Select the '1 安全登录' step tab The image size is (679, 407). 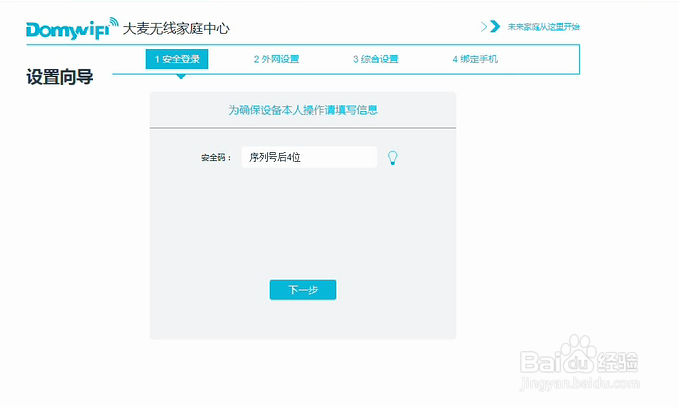coord(177,59)
